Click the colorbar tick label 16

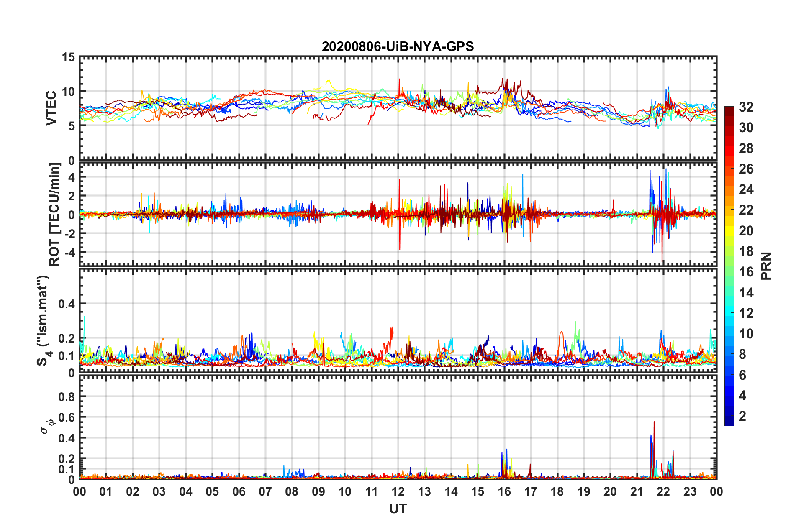[x=746, y=272]
